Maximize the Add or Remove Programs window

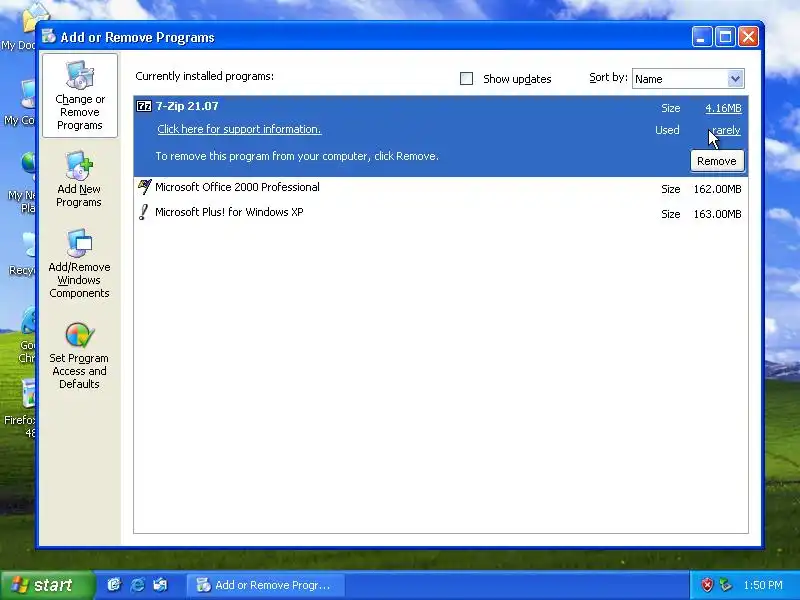point(725,37)
